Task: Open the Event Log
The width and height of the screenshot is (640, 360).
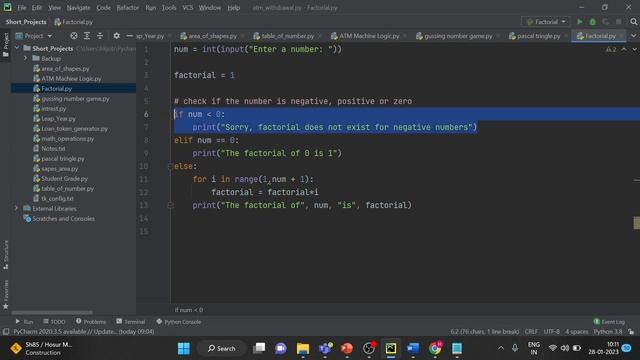Action: click(x=609, y=322)
